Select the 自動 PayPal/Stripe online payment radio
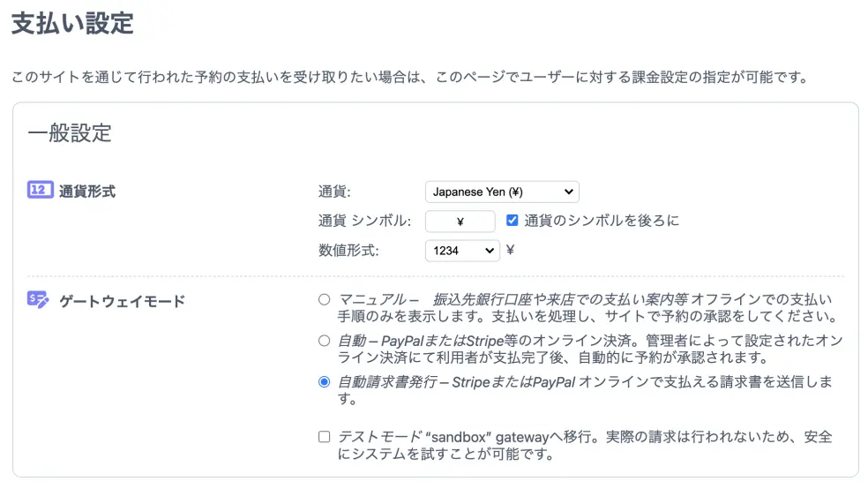Image resolution: width=868 pixels, height=489 pixels. 325,340
